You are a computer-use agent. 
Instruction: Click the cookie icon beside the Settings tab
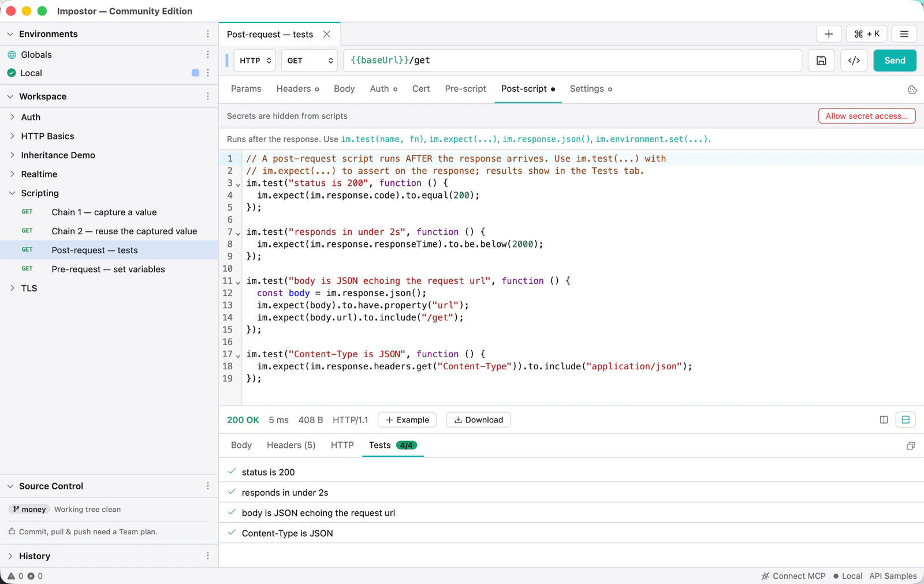tap(912, 89)
